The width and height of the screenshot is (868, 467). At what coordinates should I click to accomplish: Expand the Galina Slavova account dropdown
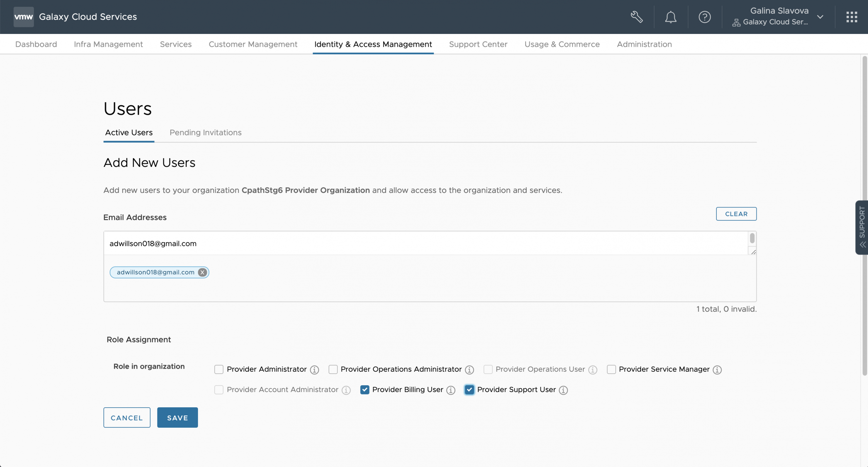tap(820, 17)
